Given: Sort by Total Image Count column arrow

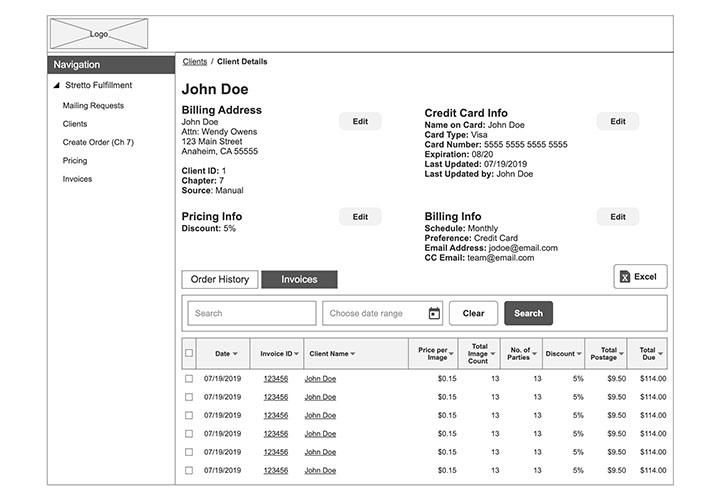Looking at the screenshot, I should click(493, 354).
